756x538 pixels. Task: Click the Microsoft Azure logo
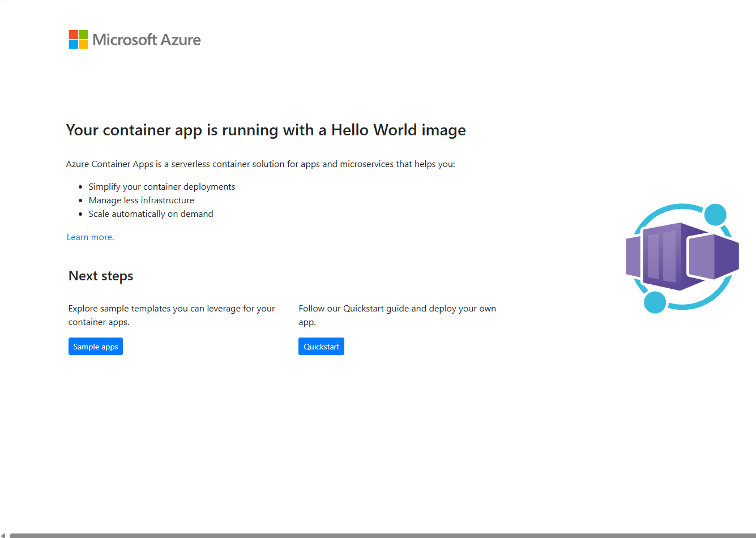[135, 40]
